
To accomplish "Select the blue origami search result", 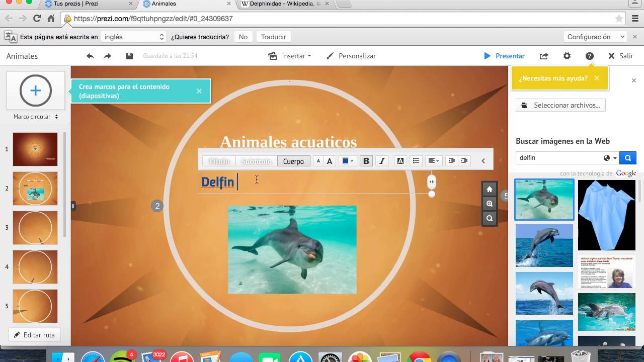I will coord(607,215).
